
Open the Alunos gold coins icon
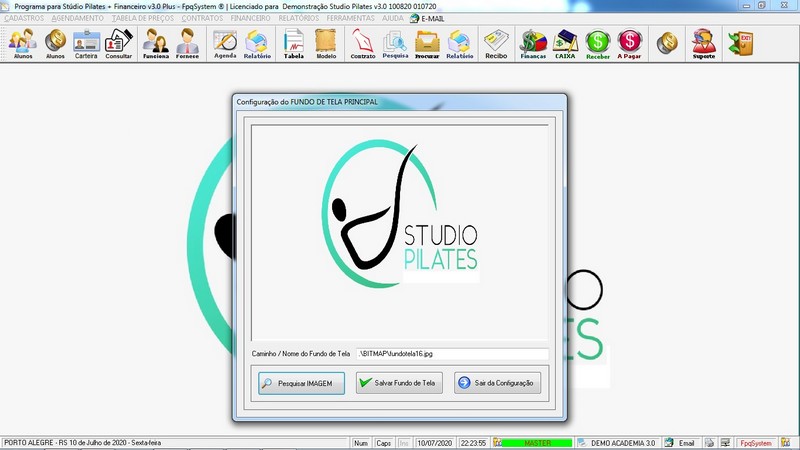(x=55, y=44)
